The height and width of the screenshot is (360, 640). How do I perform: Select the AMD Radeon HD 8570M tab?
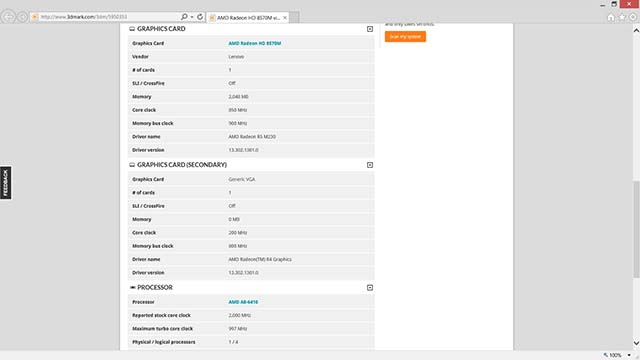[248, 18]
